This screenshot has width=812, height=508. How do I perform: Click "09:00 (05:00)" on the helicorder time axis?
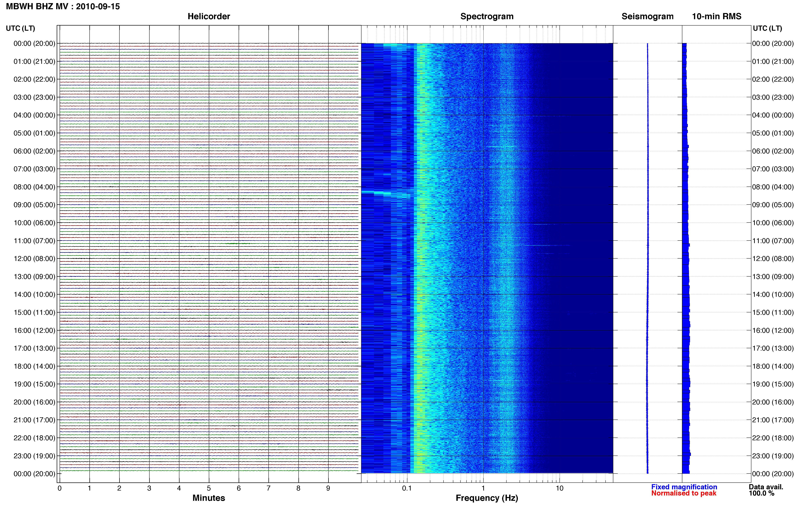point(34,205)
